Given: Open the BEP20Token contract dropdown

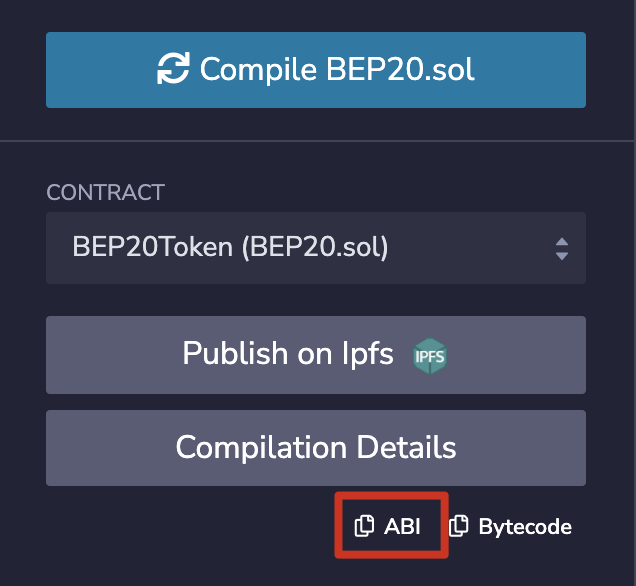Looking at the screenshot, I should [x=315, y=248].
